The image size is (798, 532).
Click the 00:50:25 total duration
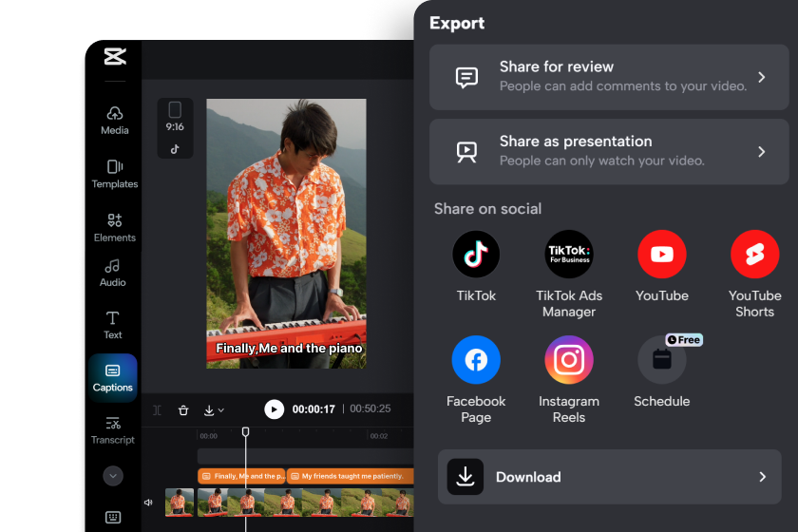[370, 408]
